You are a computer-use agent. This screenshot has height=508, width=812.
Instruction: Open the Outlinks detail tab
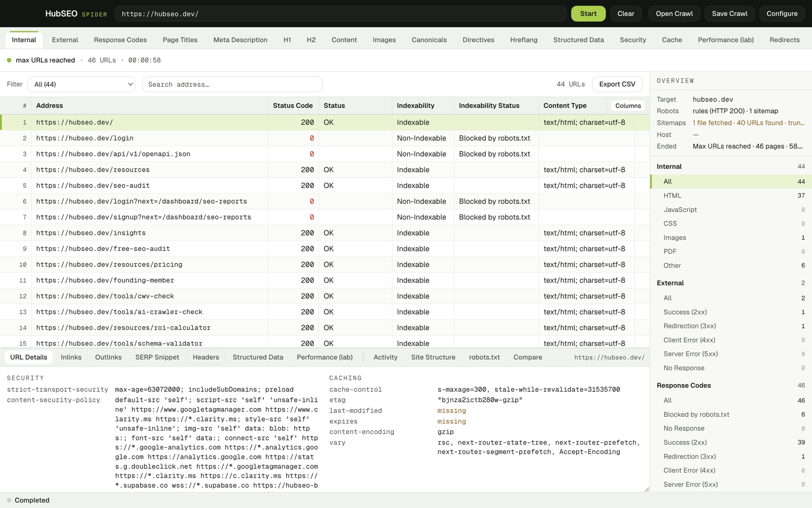point(108,357)
